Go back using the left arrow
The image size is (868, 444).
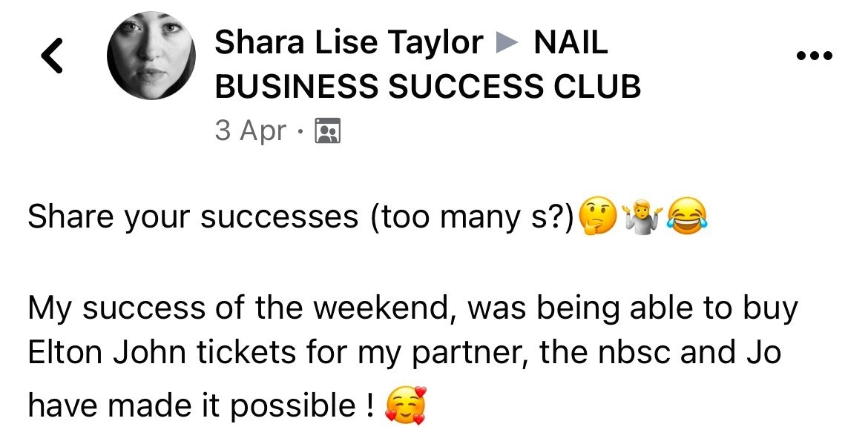coord(50,57)
